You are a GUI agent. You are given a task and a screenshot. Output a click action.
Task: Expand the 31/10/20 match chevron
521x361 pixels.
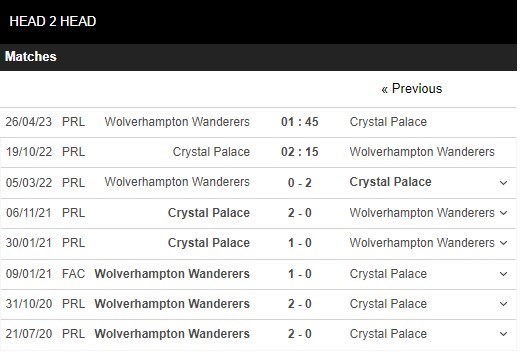click(503, 304)
